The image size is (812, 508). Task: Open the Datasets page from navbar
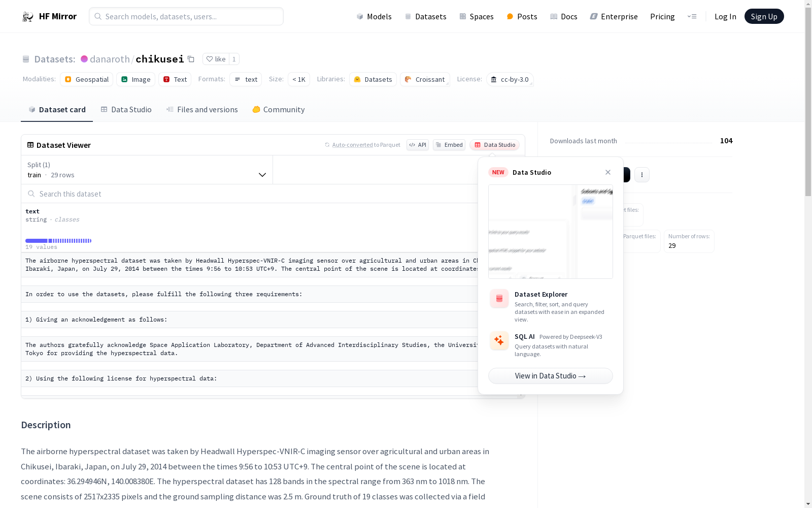[x=425, y=16]
